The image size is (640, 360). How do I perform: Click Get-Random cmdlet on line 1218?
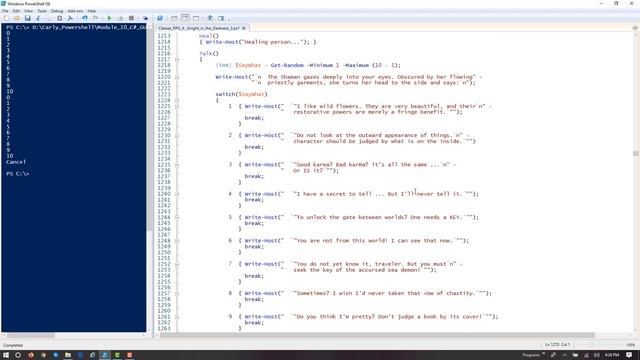point(287,65)
